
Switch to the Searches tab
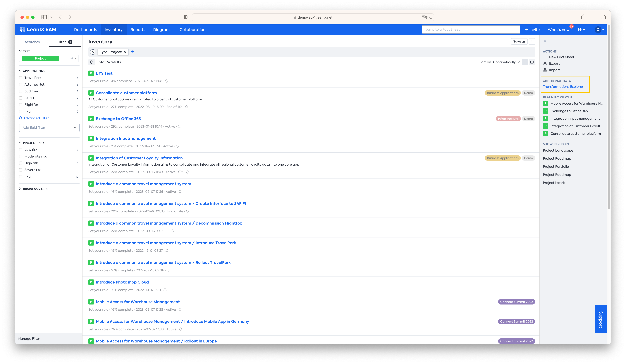pyautogui.click(x=32, y=42)
